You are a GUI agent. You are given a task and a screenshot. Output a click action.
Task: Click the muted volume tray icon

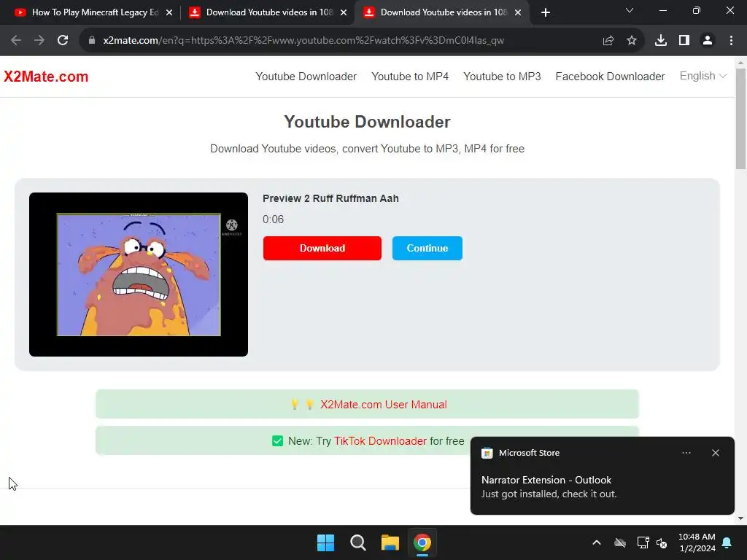click(x=662, y=542)
